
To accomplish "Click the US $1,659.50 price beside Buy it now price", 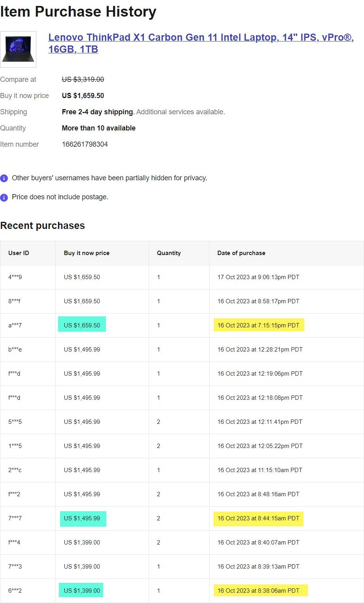I will coord(83,96).
